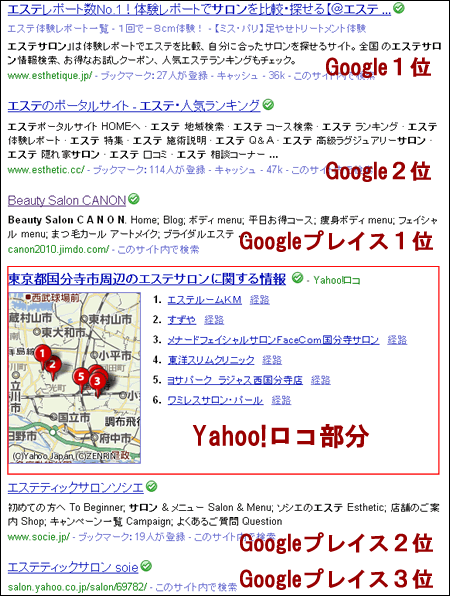Click the canon2010.jimdo.com URL text
The width and height of the screenshot is (450, 596).
point(59,249)
